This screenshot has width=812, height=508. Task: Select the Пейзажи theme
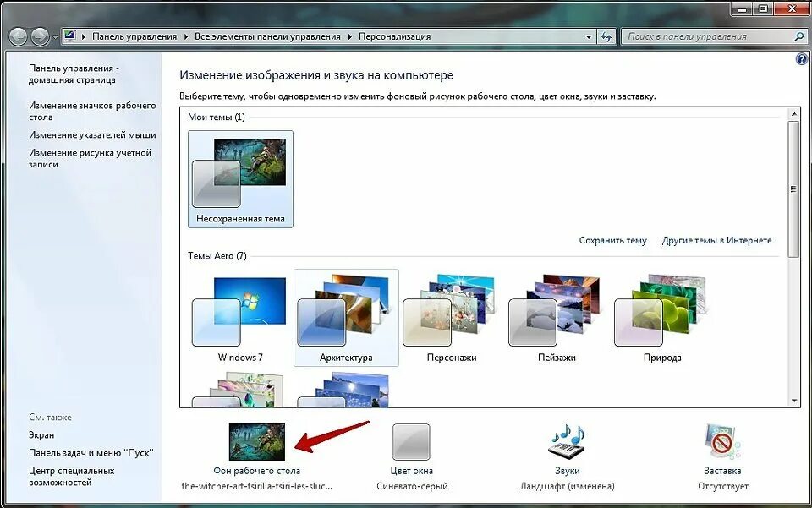coord(557,318)
